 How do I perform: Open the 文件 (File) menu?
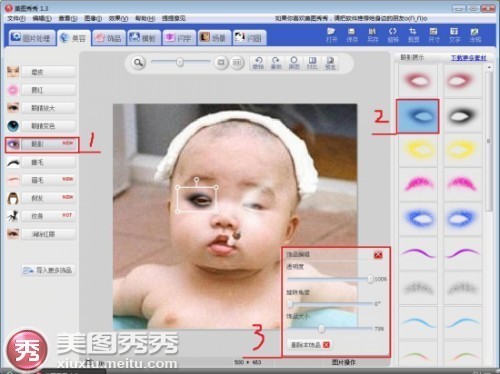pyautogui.click(x=16, y=18)
